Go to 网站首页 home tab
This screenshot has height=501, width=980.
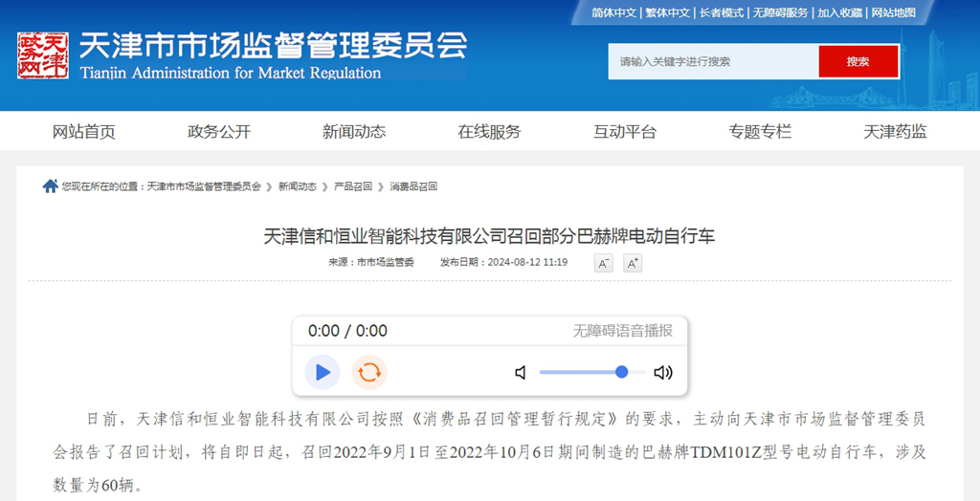pyautogui.click(x=84, y=132)
